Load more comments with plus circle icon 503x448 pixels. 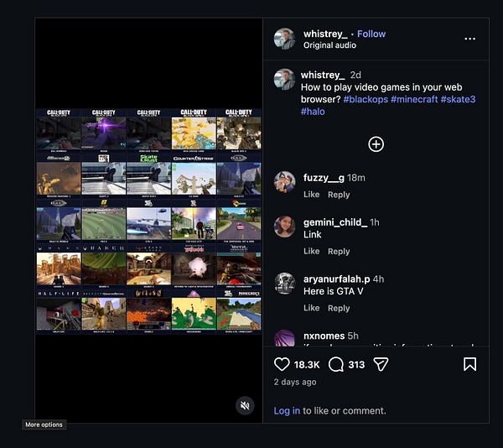pyautogui.click(x=376, y=144)
